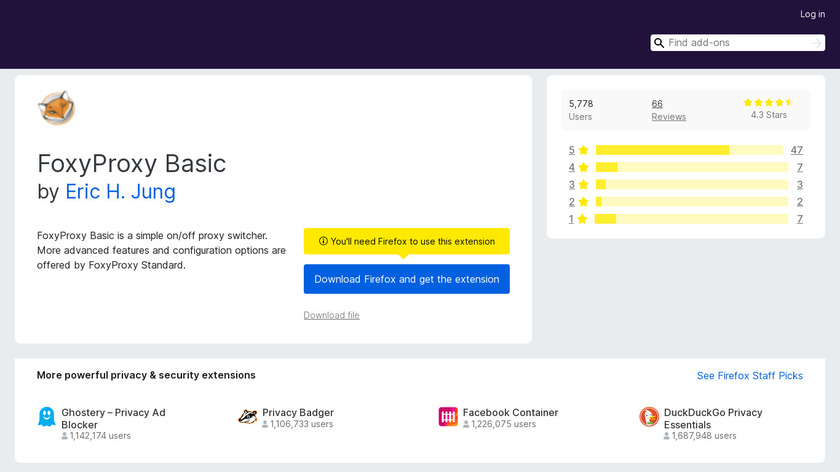Click the Ghostery ghost icon

pyautogui.click(x=46, y=417)
